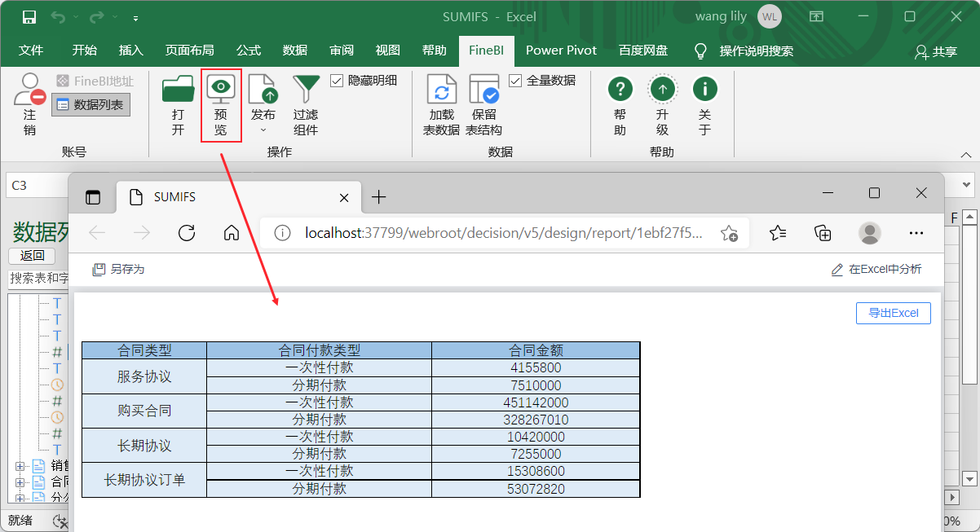Switch to the 公式 ribbon tab
The image size is (980, 532).
point(249,51)
